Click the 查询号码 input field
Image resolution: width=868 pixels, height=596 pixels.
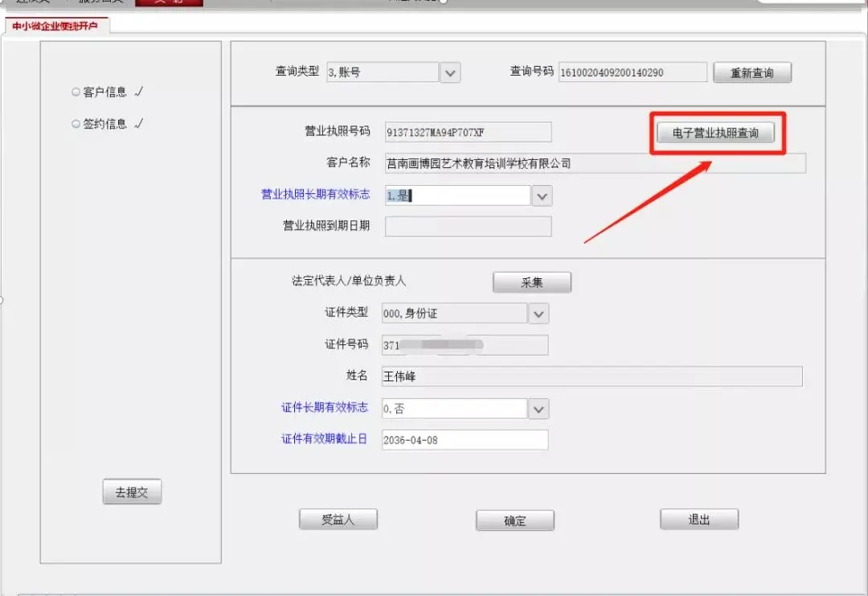pos(633,73)
